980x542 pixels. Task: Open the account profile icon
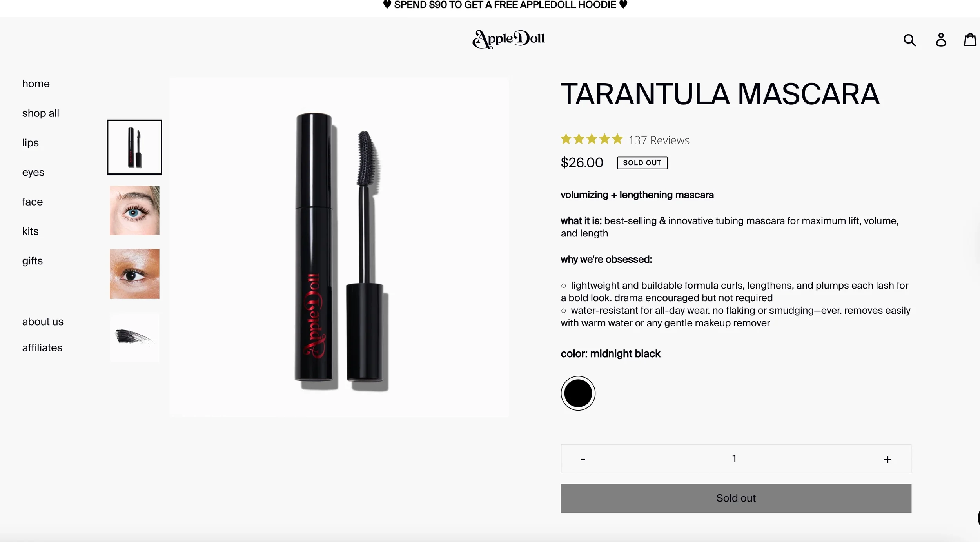(941, 40)
